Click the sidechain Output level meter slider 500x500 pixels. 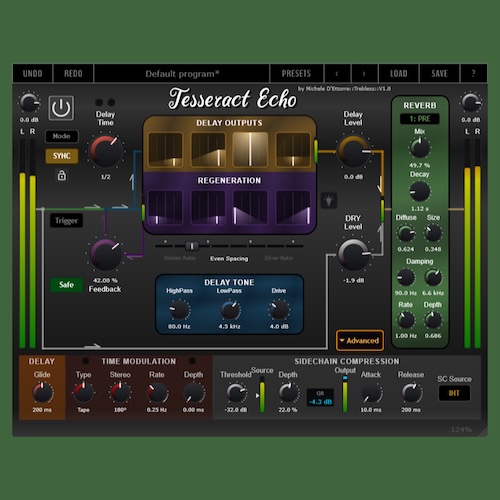point(345,395)
